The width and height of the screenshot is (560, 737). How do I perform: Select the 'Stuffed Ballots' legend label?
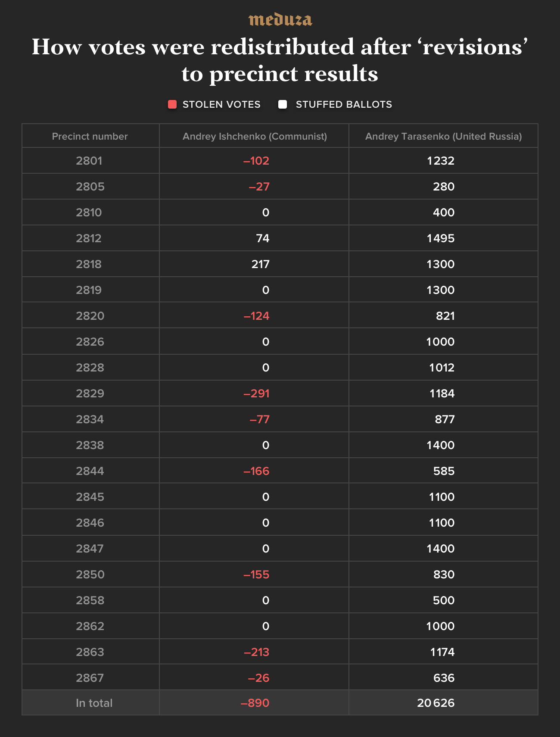(x=344, y=104)
